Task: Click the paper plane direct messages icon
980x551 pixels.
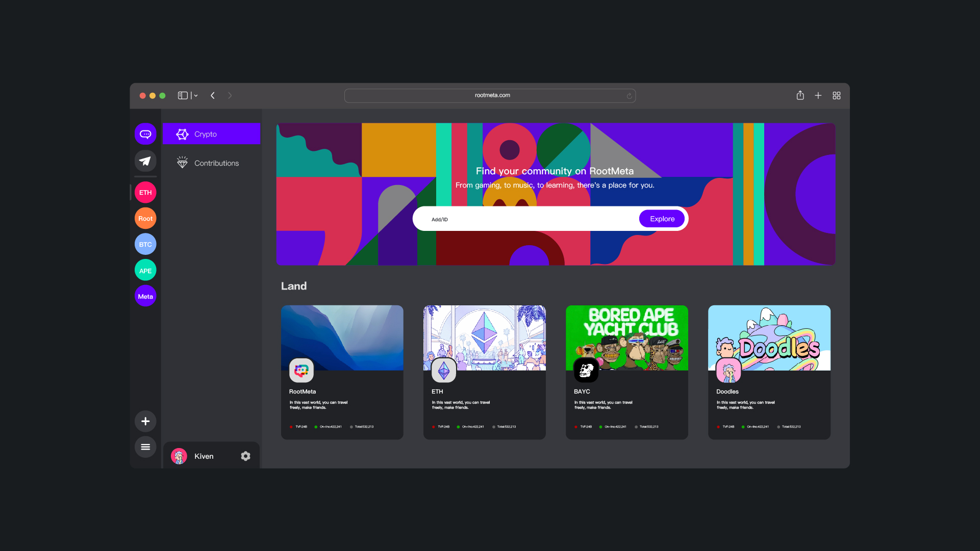Action: point(145,161)
